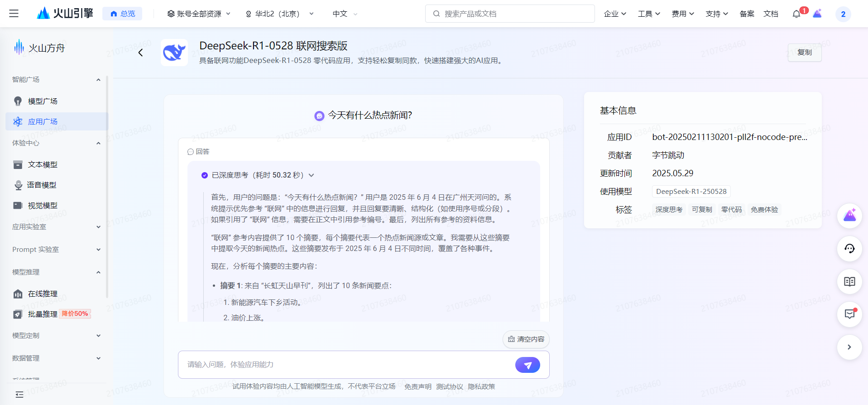Viewport: 868px width, 405px height.
Task: Click the DeepSeek whale app icon
Action: coord(174,53)
